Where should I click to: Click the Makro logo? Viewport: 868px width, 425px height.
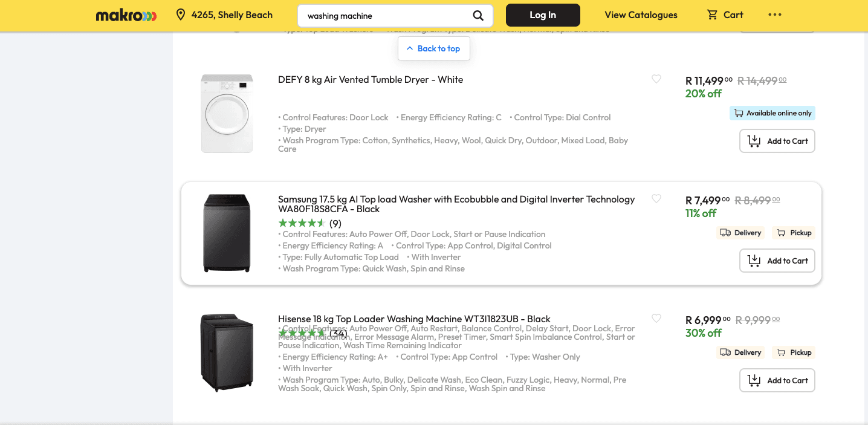126,15
